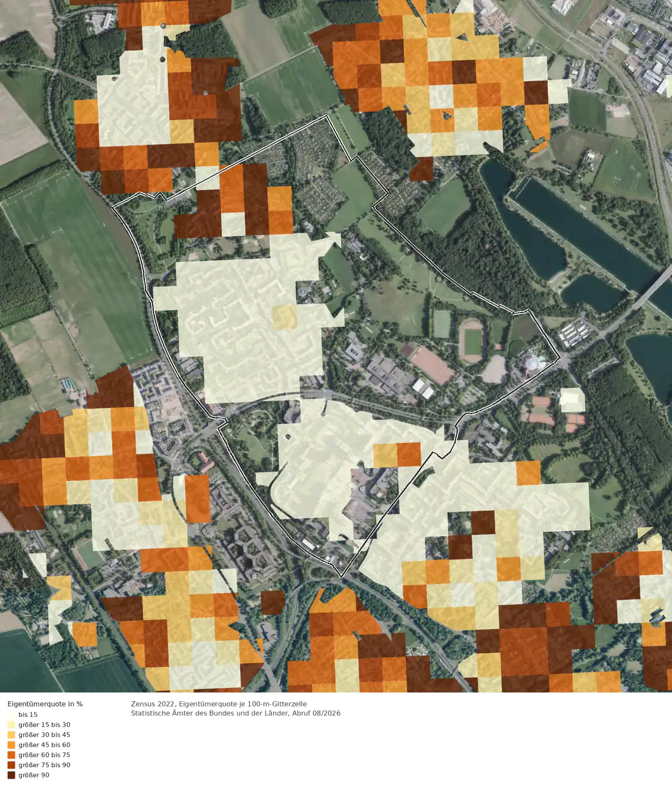Click the dark brown "größer 90" swatch
Image resolution: width=672 pixels, height=789 pixels.
point(11,775)
